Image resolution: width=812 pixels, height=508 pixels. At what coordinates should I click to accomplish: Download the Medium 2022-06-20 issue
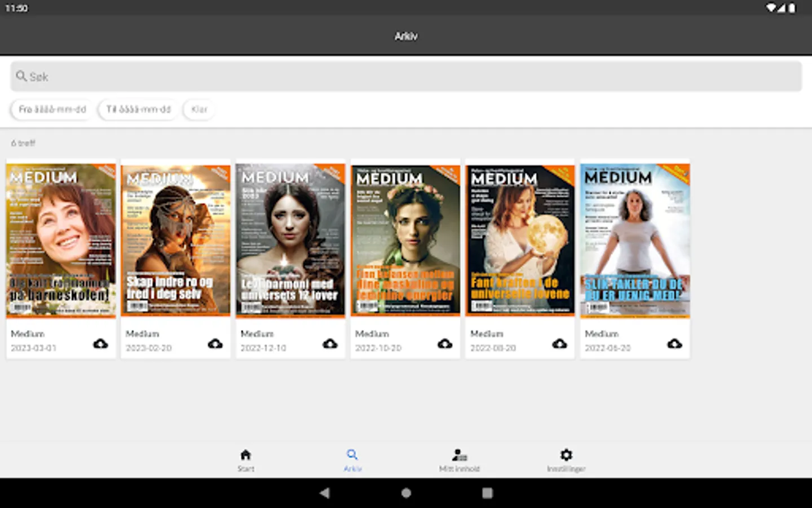pos(674,344)
